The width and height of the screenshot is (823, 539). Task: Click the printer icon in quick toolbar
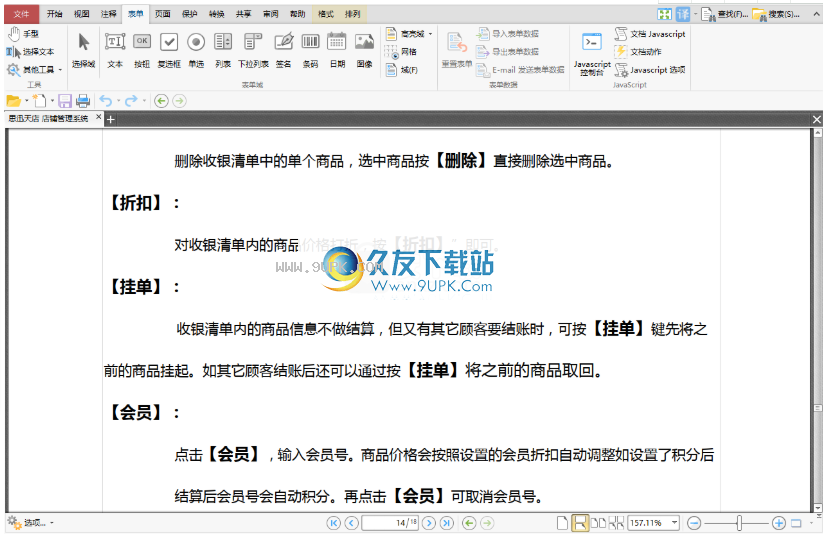tap(83, 101)
